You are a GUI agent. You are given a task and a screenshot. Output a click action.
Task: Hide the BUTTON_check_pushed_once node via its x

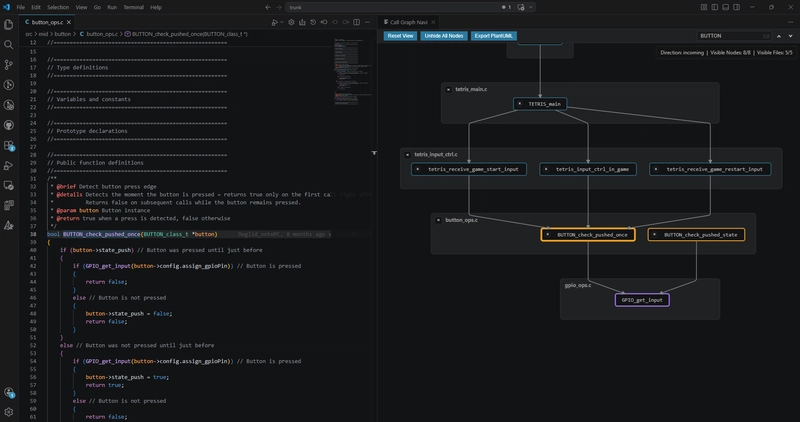point(547,235)
